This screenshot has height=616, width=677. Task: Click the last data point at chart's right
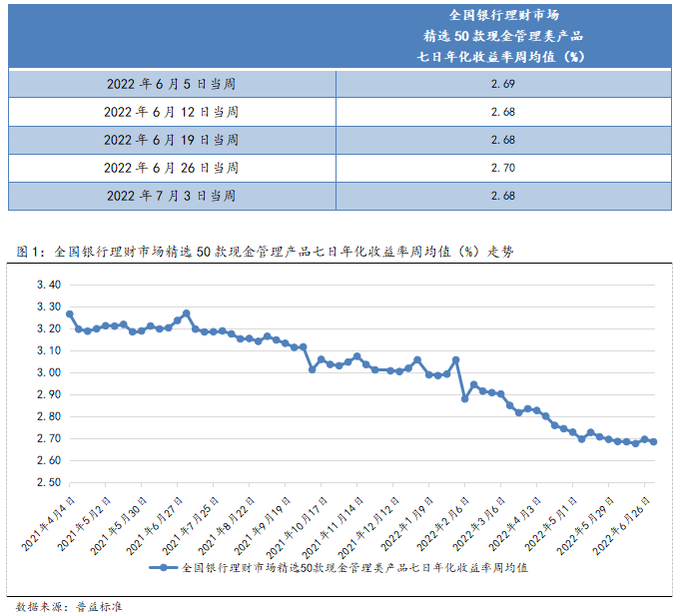coord(653,441)
